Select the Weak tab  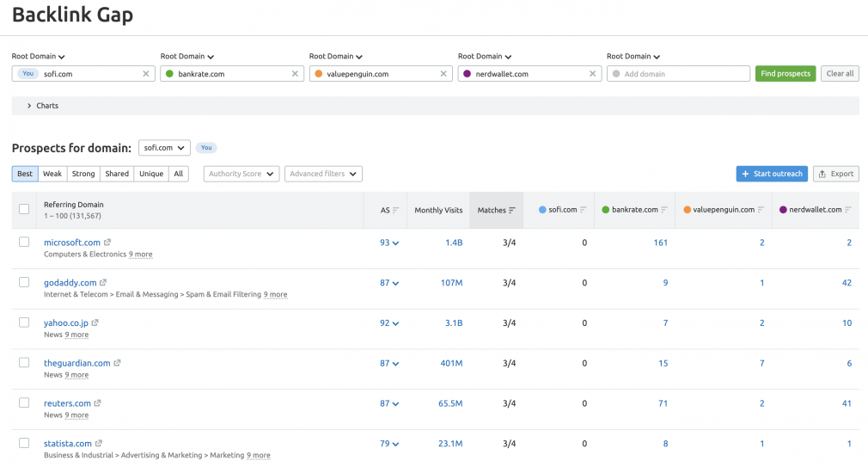[52, 174]
